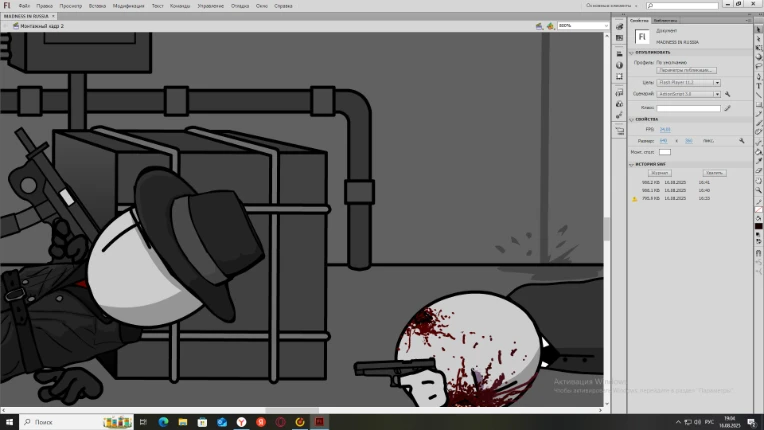
Task: Select the Deco tool
Action: [x=759, y=132]
